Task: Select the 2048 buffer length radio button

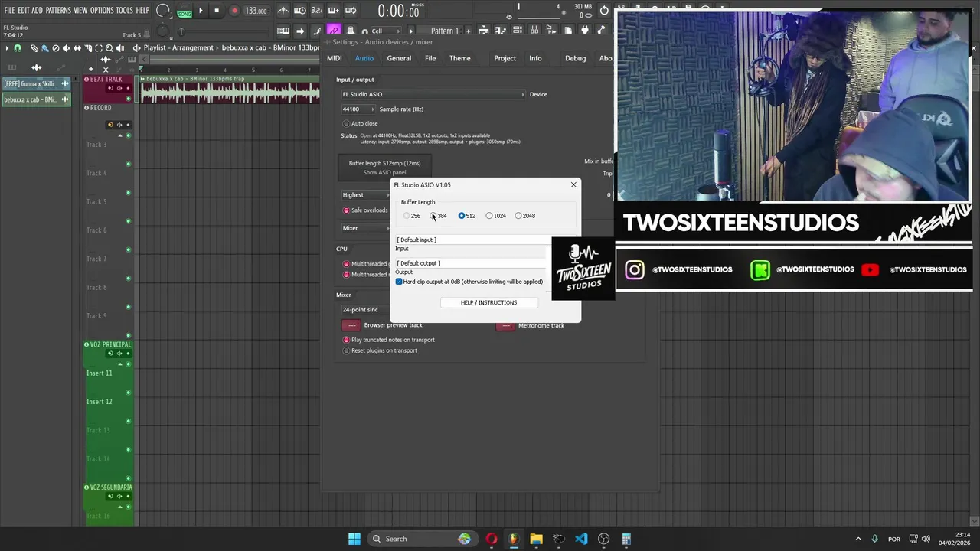Action: (x=518, y=216)
